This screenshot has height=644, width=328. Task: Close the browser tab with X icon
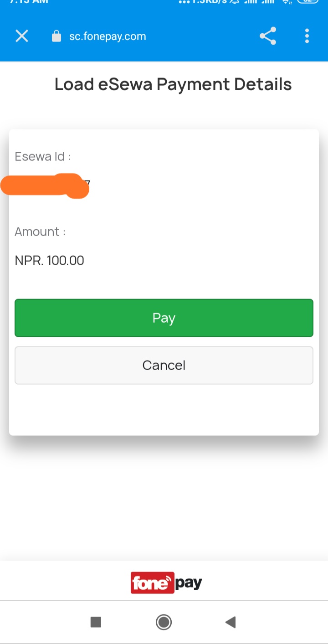22,36
